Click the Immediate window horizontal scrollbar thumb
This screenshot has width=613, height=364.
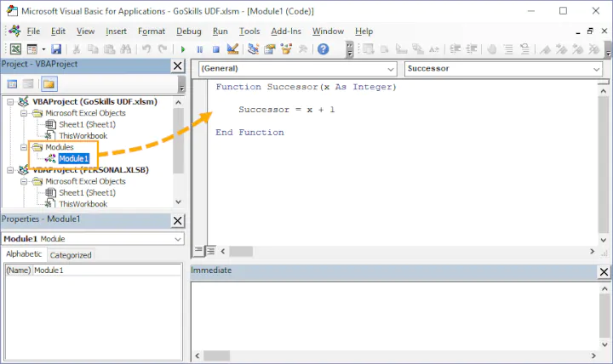(x=216, y=355)
